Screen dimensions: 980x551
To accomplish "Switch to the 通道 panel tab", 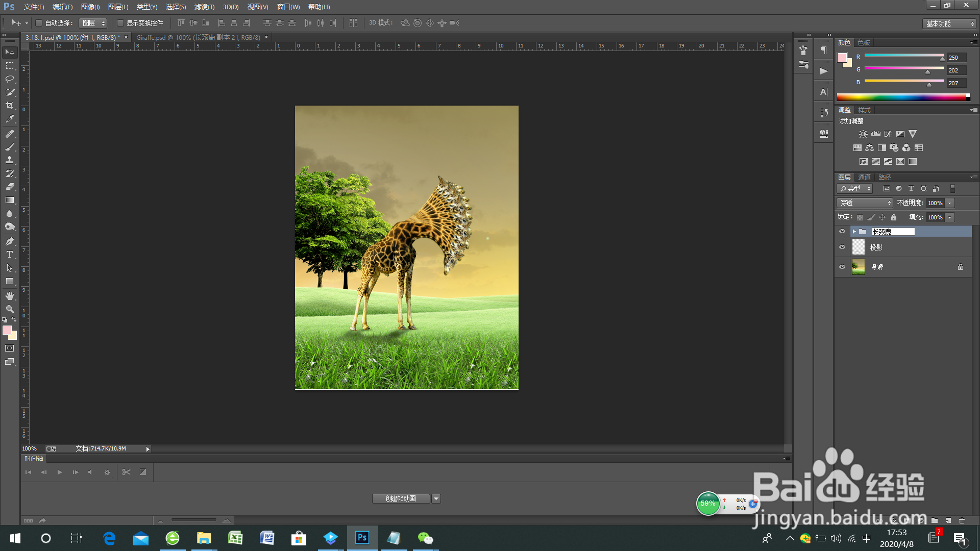I will pos(864,177).
